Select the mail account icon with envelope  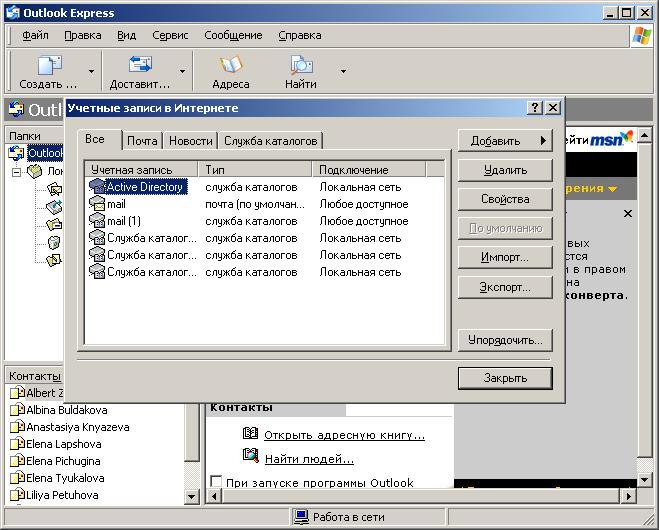pyautogui.click(x=97, y=204)
